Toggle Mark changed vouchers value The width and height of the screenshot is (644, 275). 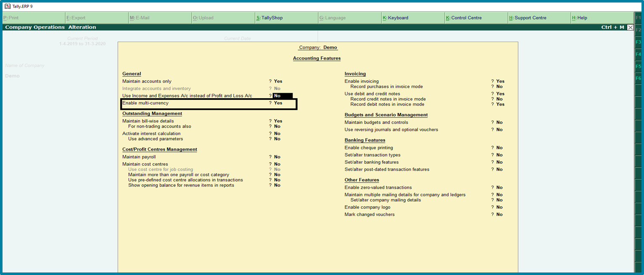(499, 215)
